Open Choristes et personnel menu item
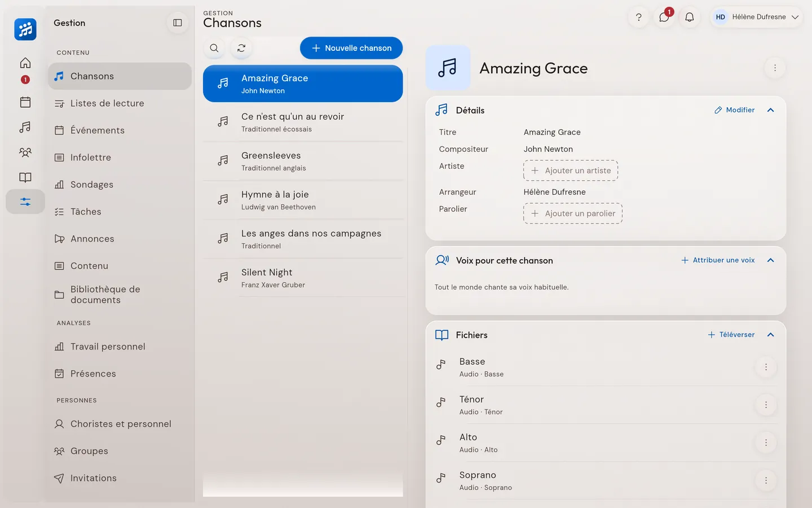The height and width of the screenshot is (508, 812). pyautogui.click(x=120, y=424)
